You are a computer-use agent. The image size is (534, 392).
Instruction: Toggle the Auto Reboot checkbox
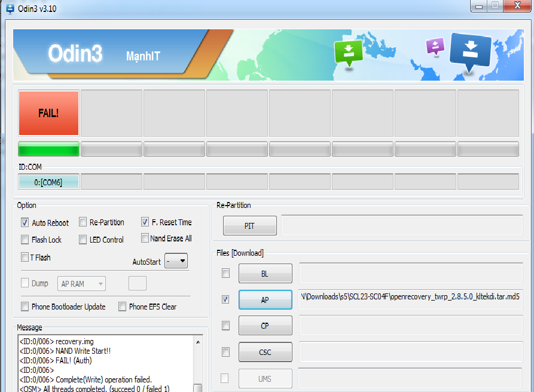coord(25,222)
